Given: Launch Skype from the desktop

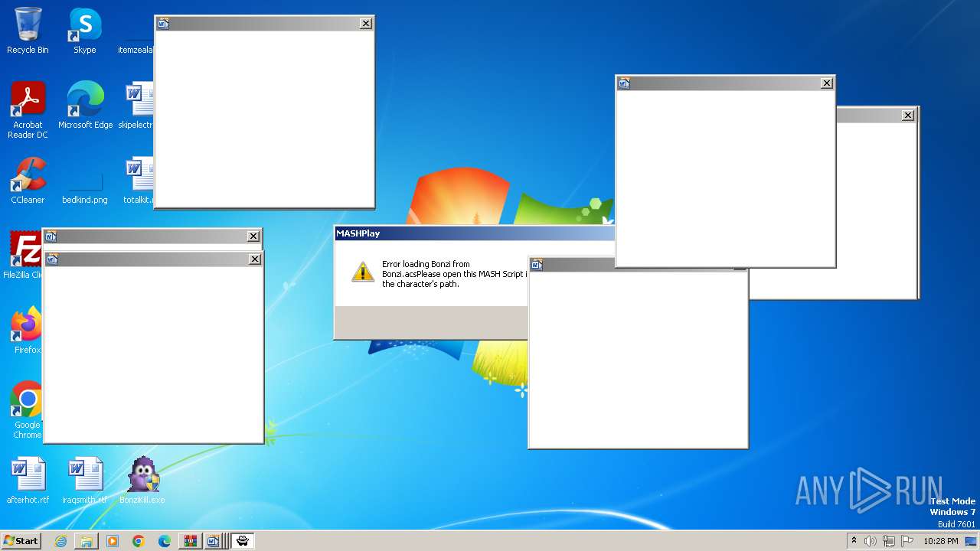Looking at the screenshot, I should pyautogui.click(x=84, y=31).
